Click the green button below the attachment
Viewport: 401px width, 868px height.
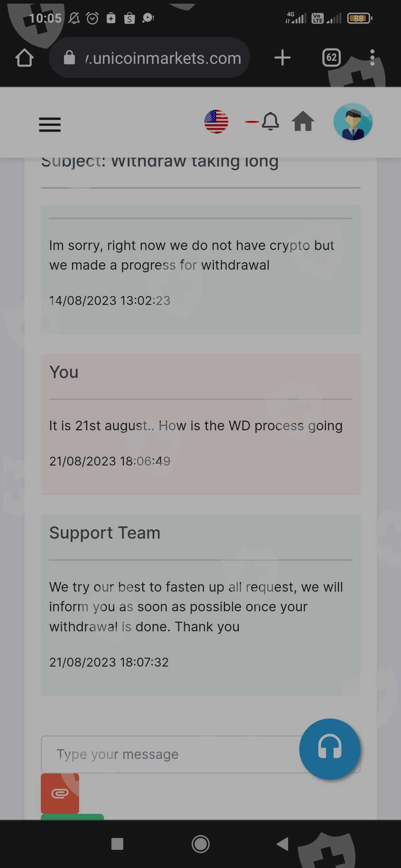pyautogui.click(x=72, y=816)
